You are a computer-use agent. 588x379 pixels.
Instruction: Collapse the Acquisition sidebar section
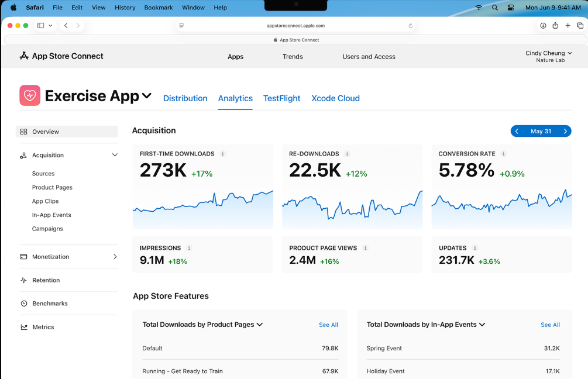pyautogui.click(x=115, y=155)
